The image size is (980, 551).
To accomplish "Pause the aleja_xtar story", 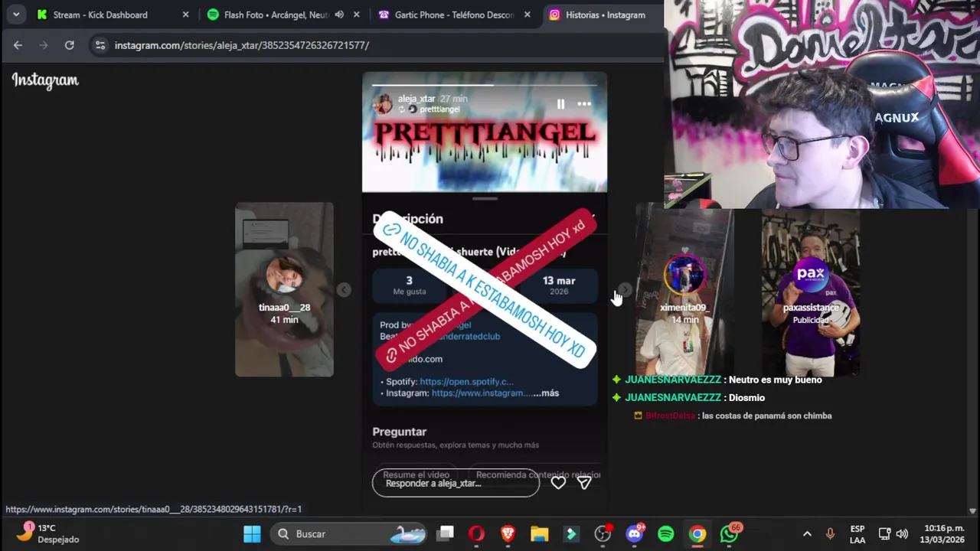I will [x=560, y=104].
